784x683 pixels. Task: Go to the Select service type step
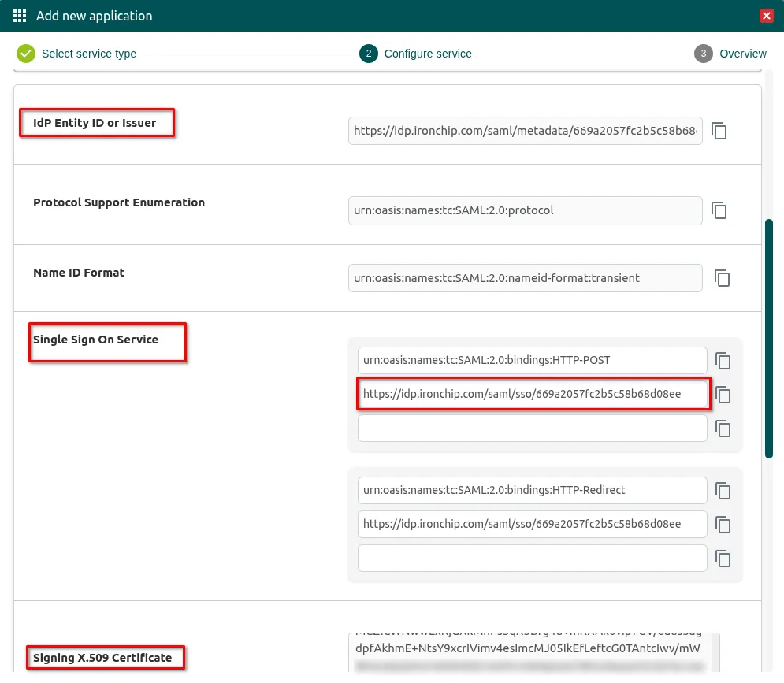pos(89,54)
